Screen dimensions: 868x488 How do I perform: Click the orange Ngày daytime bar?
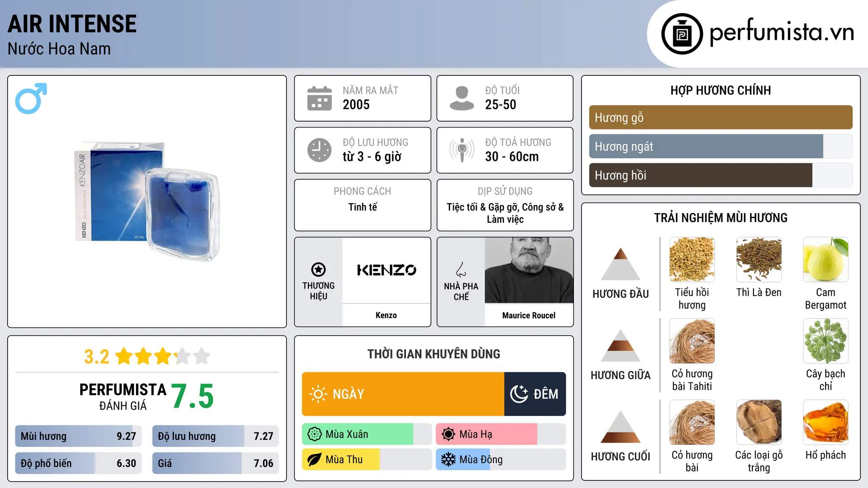(403, 394)
